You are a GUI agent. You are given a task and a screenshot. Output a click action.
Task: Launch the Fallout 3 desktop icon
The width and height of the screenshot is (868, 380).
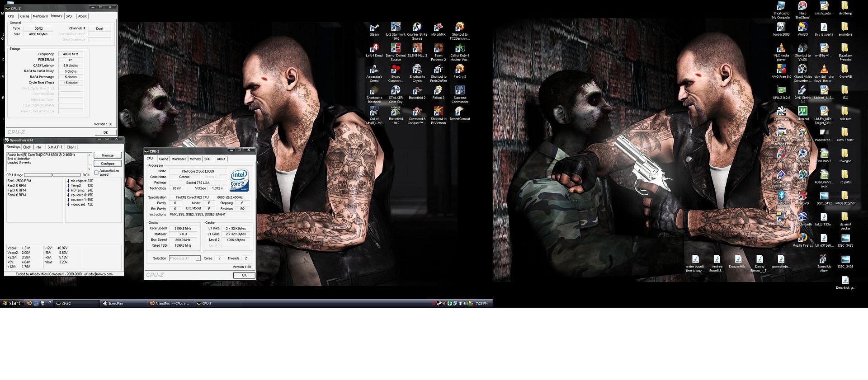coord(438,91)
